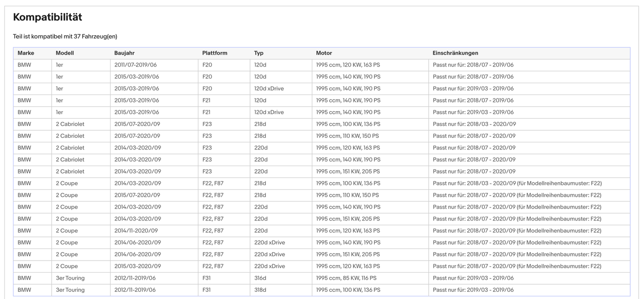Select the Typ column header
644x299 pixels.
(258, 53)
